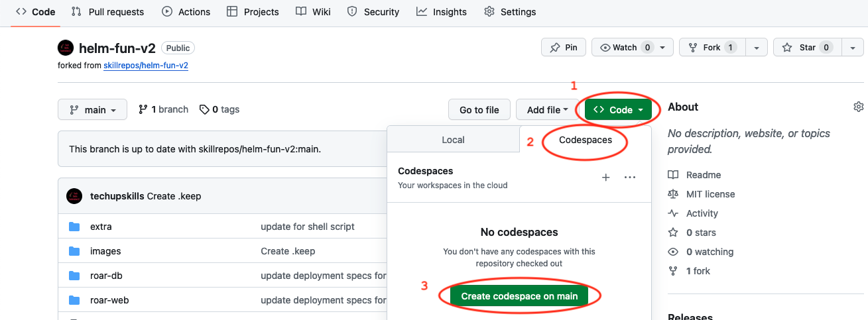Select the Codespaces tab in popup

point(586,140)
